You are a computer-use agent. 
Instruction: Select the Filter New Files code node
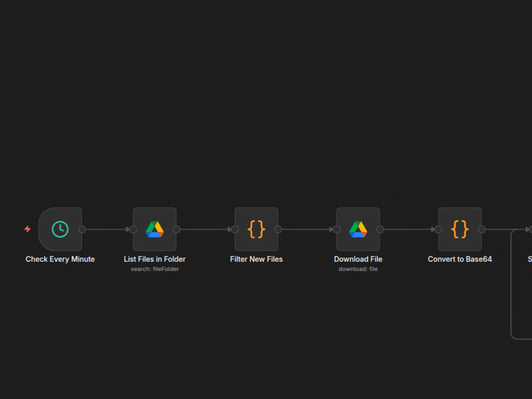(x=256, y=229)
